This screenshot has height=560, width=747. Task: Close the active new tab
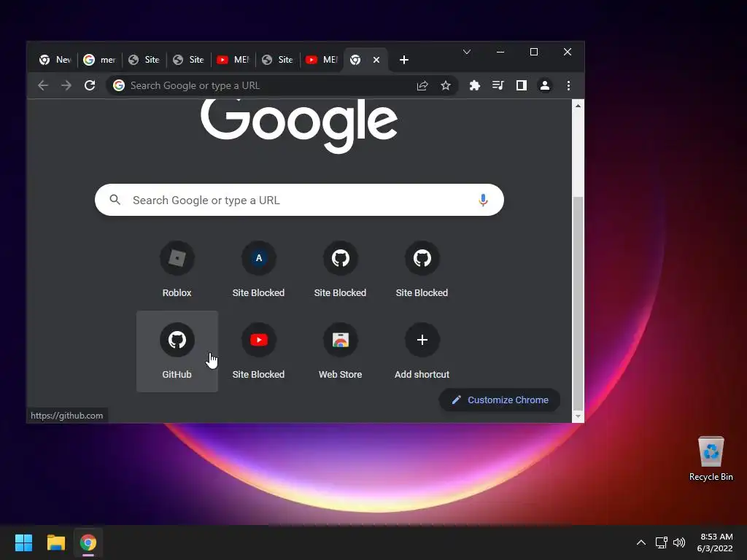pyautogui.click(x=376, y=60)
